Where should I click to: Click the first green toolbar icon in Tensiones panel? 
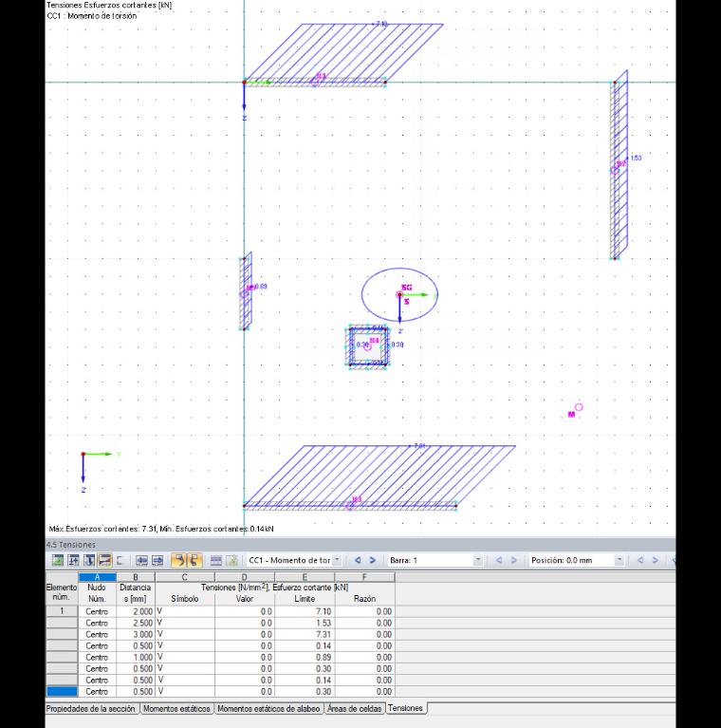tap(58, 560)
